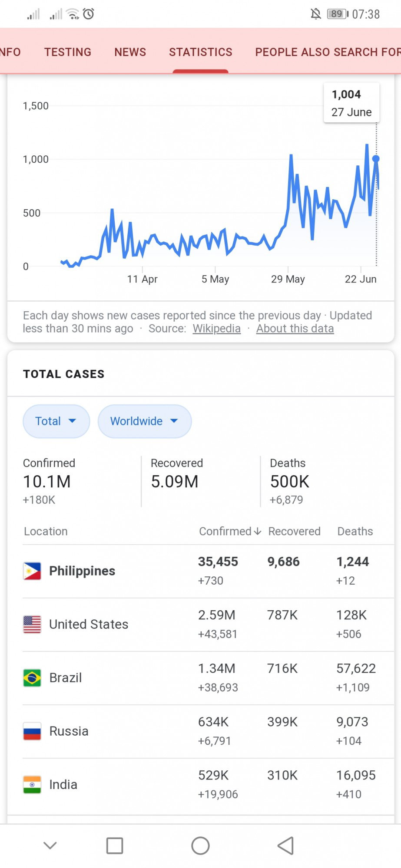Screen dimensions: 401x868
Task: Tap the India flag icon
Action: [32, 785]
